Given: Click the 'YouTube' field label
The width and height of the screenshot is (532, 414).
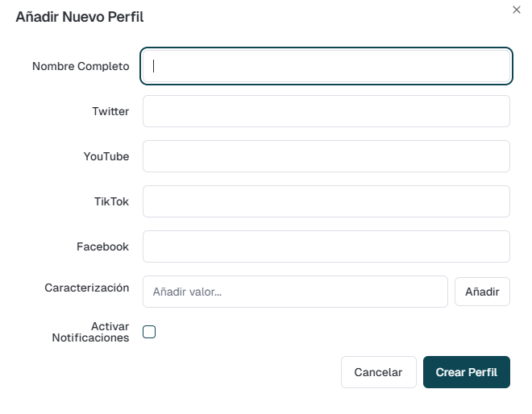Looking at the screenshot, I should coord(106,156).
